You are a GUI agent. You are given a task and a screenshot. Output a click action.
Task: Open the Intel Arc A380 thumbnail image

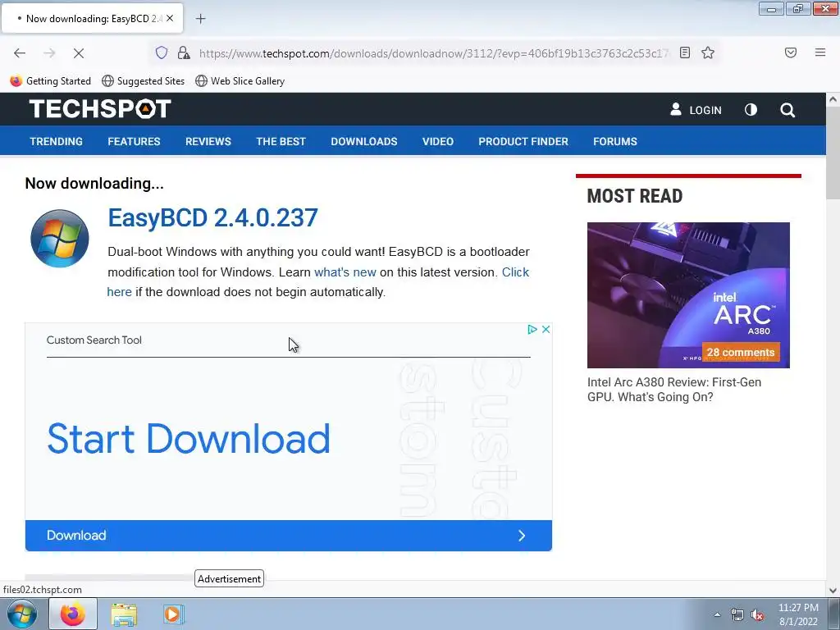coord(688,295)
